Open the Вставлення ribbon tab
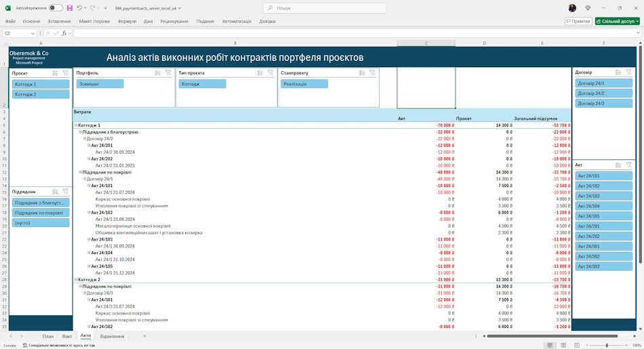Viewport: 644px width, 349px height. click(x=60, y=22)
